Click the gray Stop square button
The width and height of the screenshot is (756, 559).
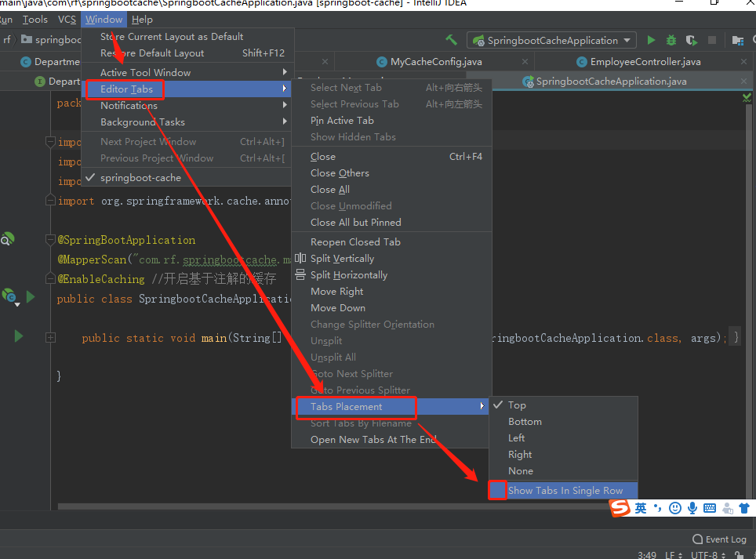[x=711, y=40]
